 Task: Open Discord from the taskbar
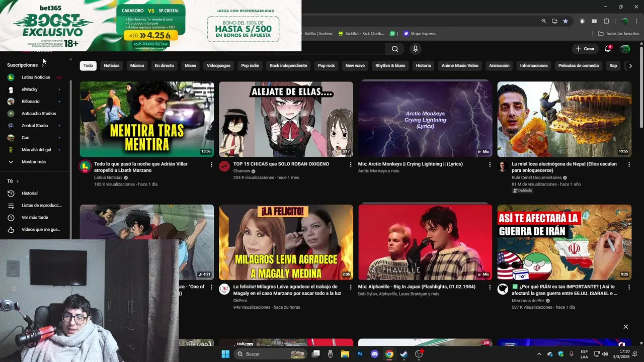[x=374, y=354]
